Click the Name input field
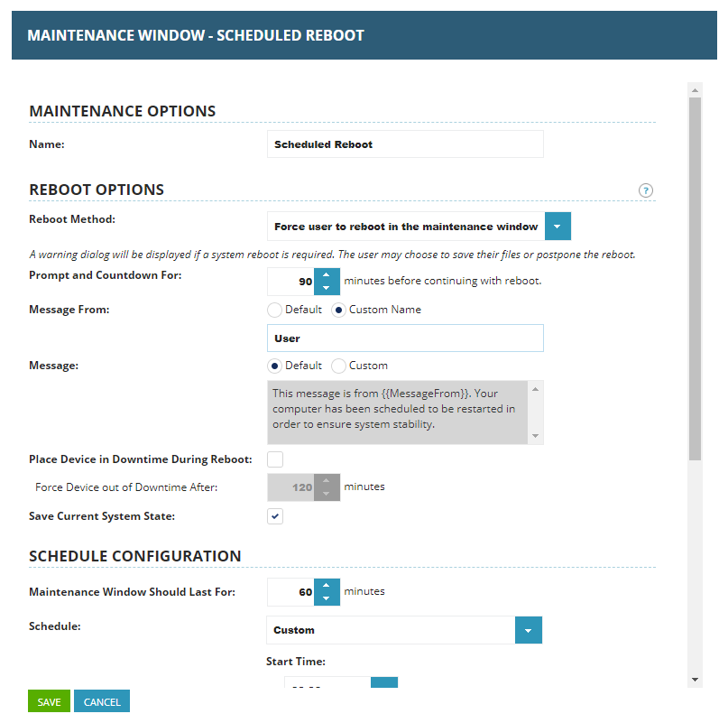This screenshot has width=728, height=723. (x=404, y=144)
